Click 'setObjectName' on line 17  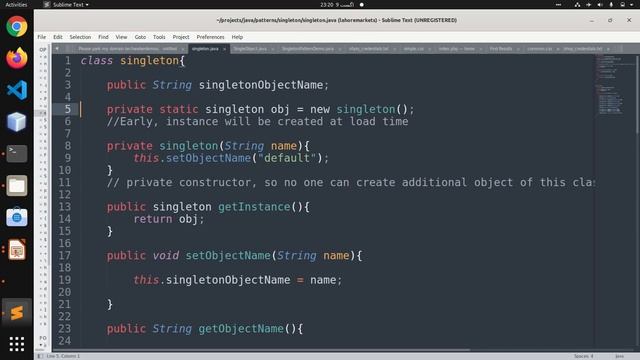(x=228, y=256)
